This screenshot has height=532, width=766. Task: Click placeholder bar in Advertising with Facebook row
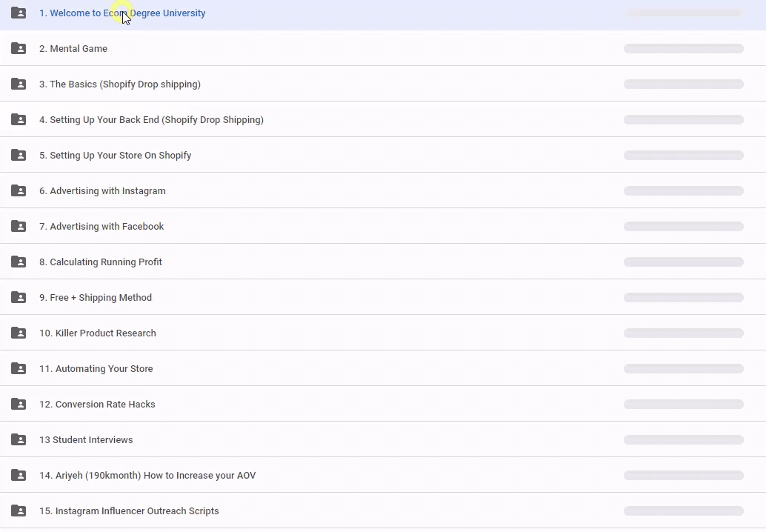[x=683, y=227]
